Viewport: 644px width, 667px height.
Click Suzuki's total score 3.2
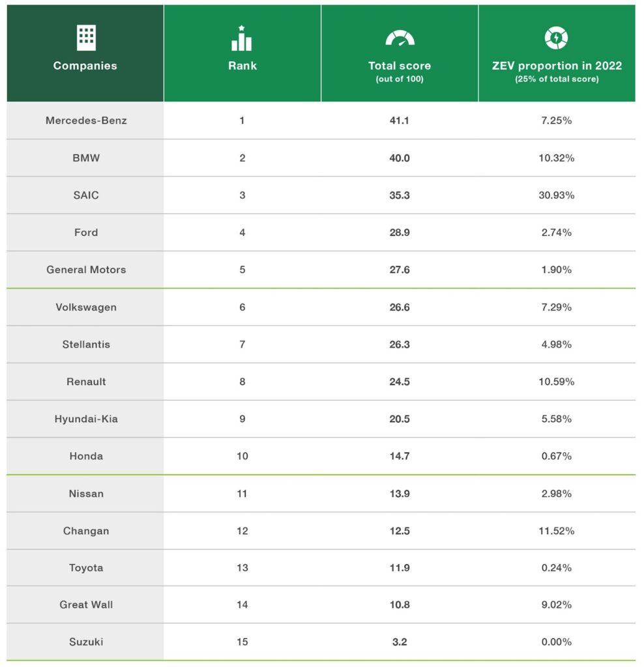[400, 642]
